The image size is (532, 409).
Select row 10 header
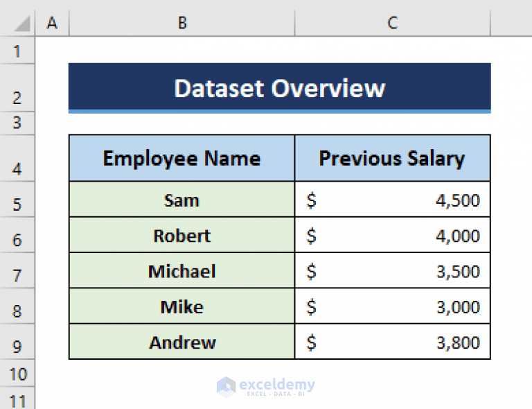tap(17, 374)
